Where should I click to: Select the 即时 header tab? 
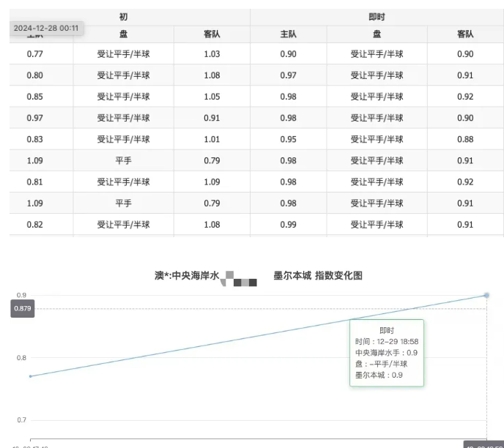coord(377,17)
